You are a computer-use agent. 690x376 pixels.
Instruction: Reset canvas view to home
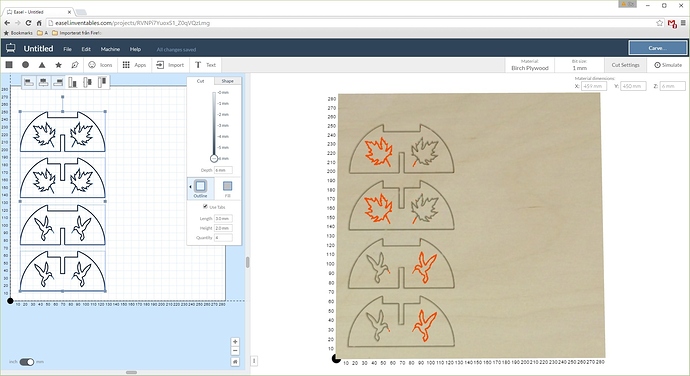[235, 361]
